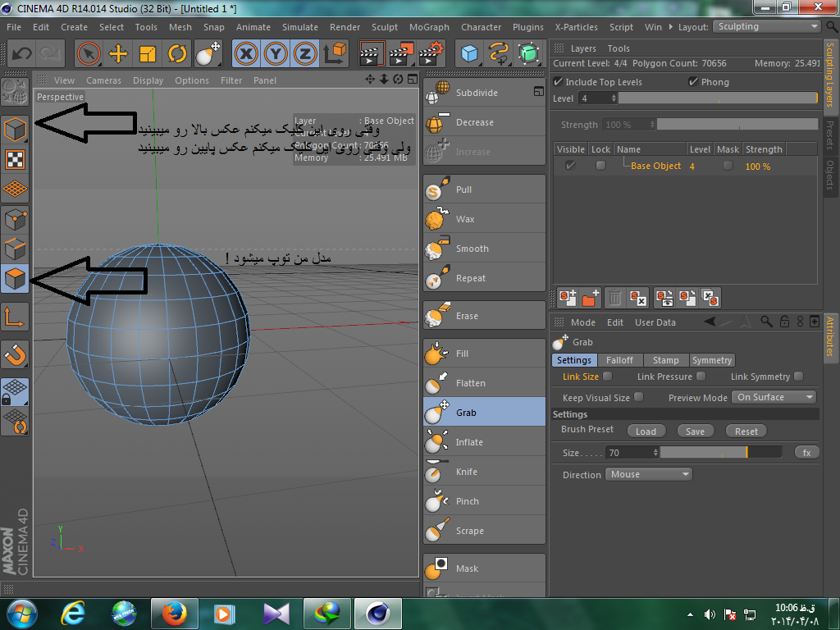Image resolution: width=840 pixels, height=630 pixels.
Task: Toggle Y axis lock
Action: click(276, 53)
